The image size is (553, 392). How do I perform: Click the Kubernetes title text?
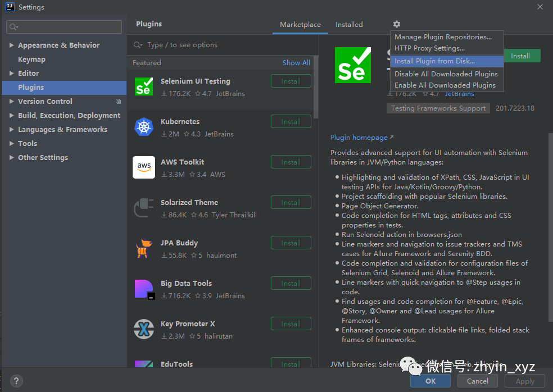(180, 122)
